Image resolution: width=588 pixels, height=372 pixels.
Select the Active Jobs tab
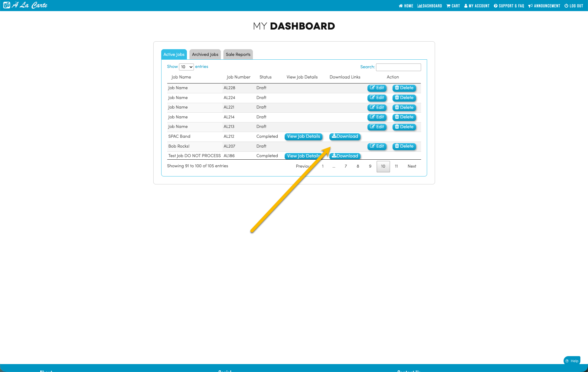tap(174, 54)
